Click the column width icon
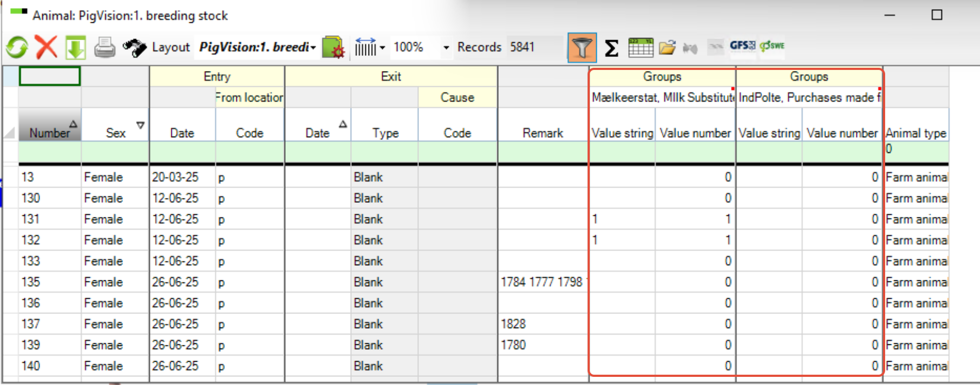This screenshot has height=385, width=980. [365, 47]
